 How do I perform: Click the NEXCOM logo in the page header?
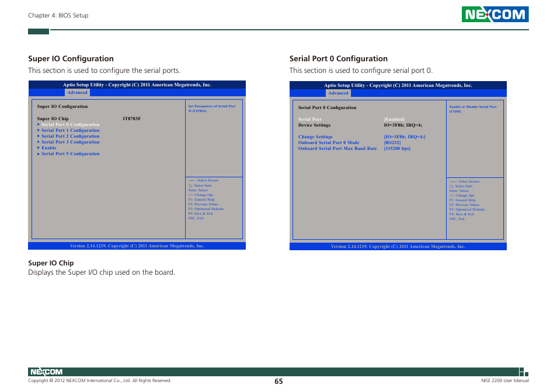pos(495,14)
